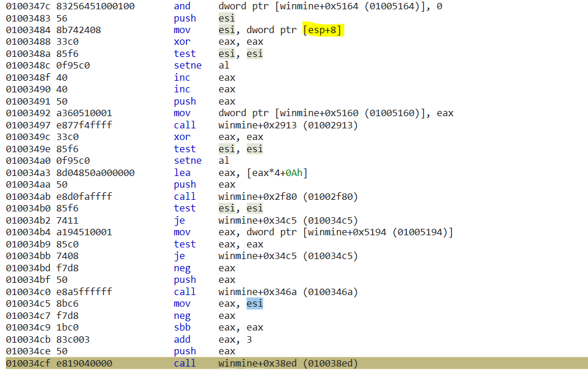This screenshot has height=370, width=588.
Task: Follow the call target winmine+0x2913 (01002913)
Action: pyautogui.click(x=288, y=125)
